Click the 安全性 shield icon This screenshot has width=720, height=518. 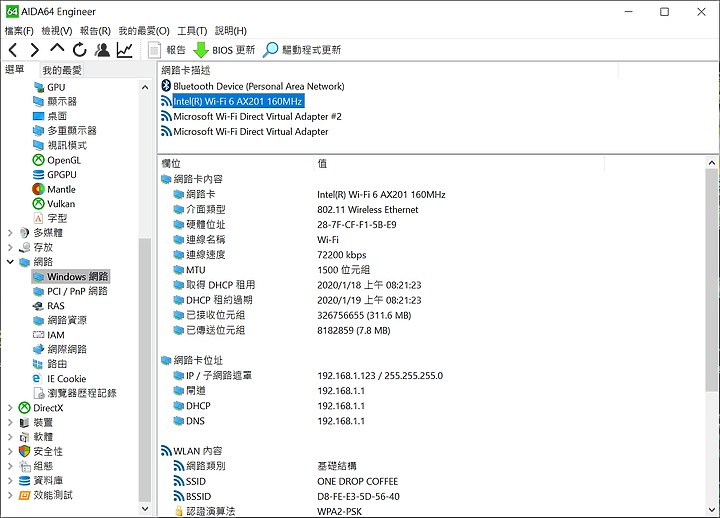[24, 451]
